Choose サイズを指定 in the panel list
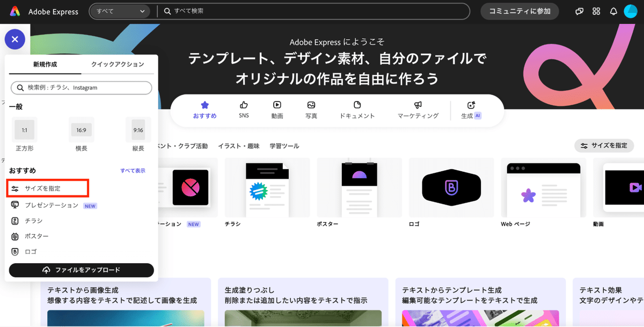The image size is (644, 327). (x=47, y=188)
